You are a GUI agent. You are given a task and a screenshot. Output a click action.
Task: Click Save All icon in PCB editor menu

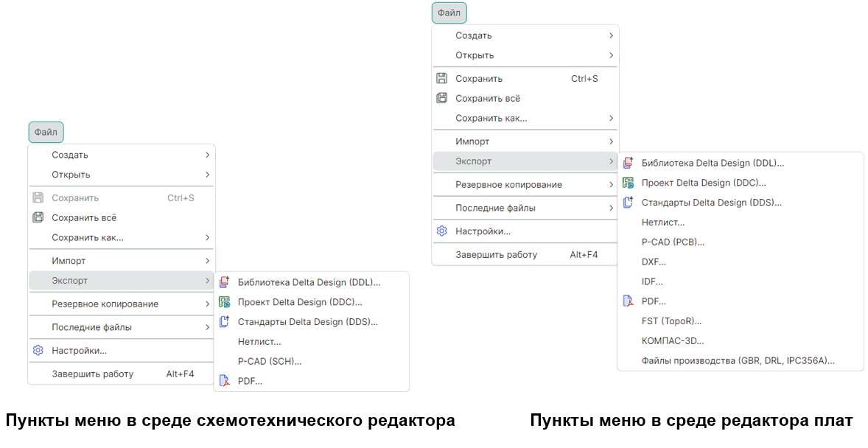[442, 98]
